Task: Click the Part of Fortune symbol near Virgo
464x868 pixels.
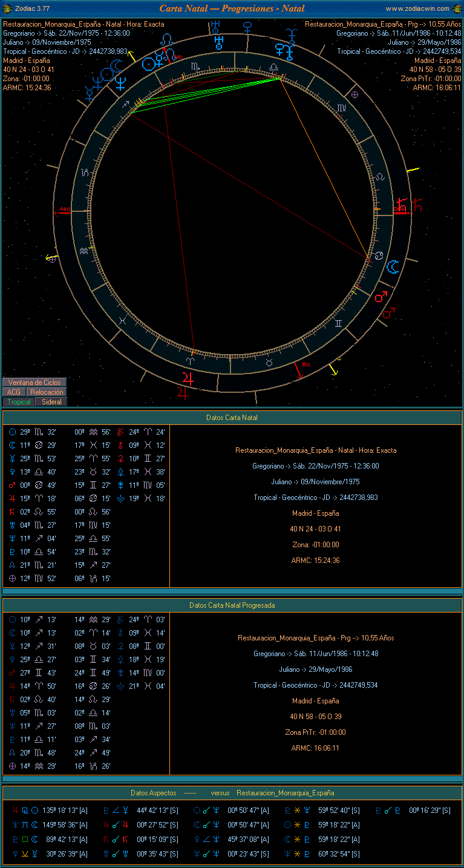Action: (355, 95)
